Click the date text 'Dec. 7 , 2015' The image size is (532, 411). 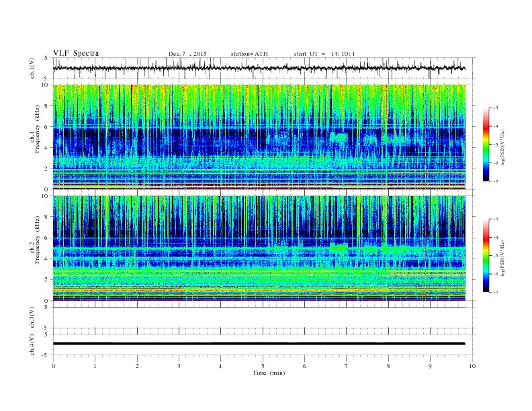coord(187,54)
